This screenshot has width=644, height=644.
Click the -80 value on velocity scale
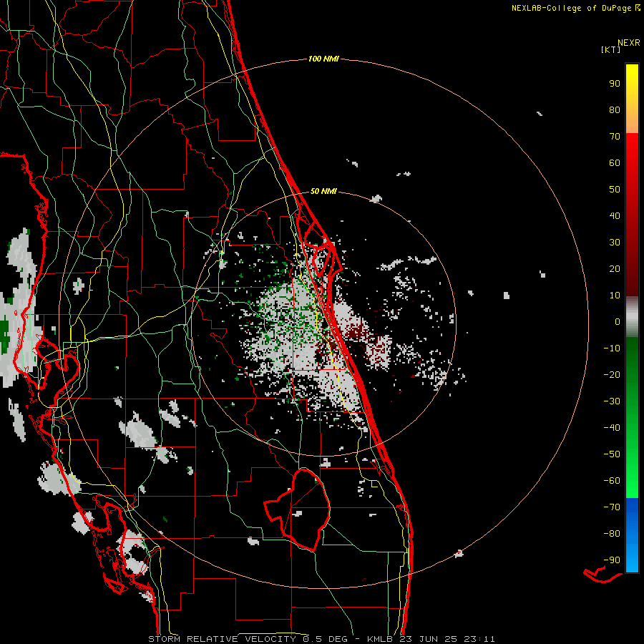(x=612, y=534)
